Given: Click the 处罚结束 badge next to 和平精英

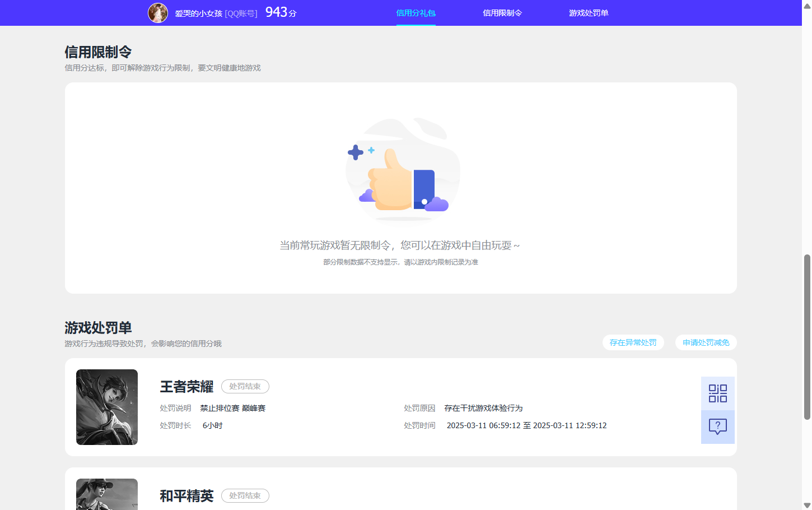Looking at the screenshot, I should click(245, 495).
